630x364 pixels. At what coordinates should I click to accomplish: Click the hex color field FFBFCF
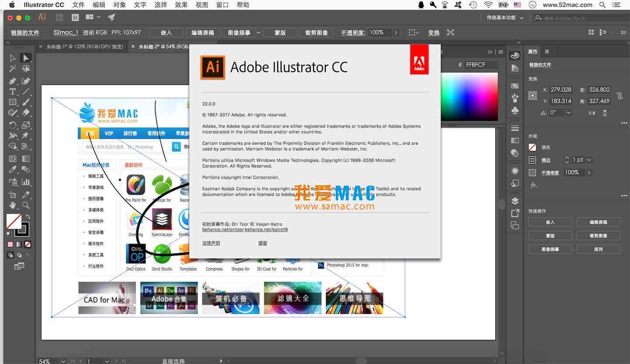481,65
